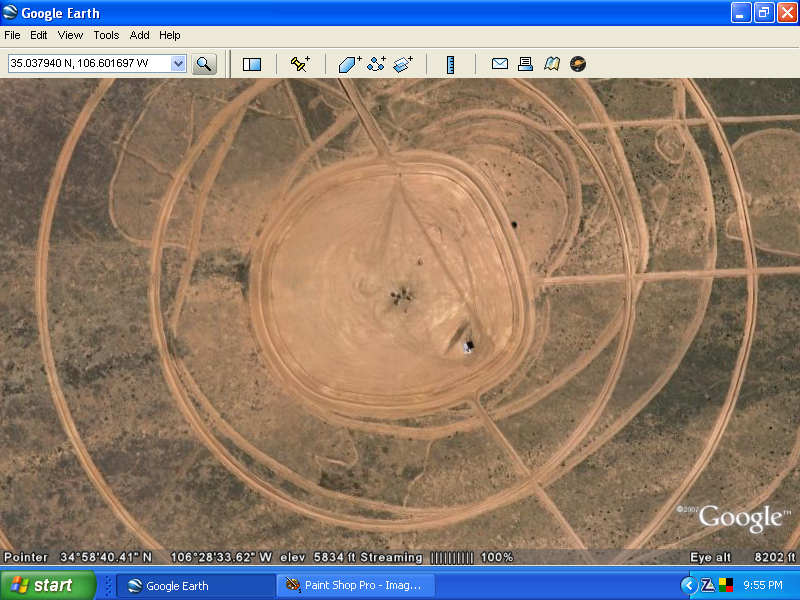Click the Windows start button
Screen dimensions: 800x600
[48, 585]
